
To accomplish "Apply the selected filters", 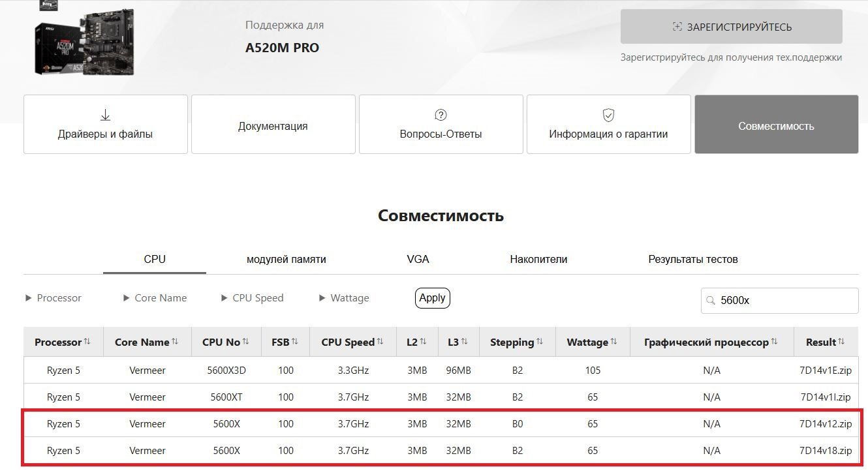I will pyautogui.click(x=433, y=298).
